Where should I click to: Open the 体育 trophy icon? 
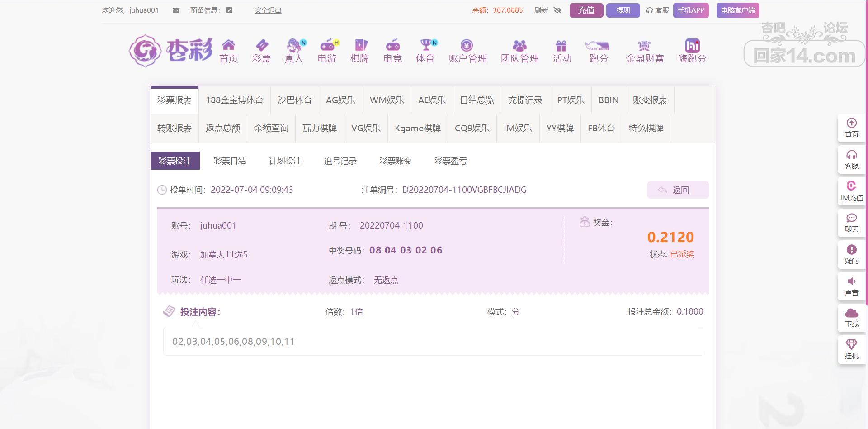pos(425,45)
